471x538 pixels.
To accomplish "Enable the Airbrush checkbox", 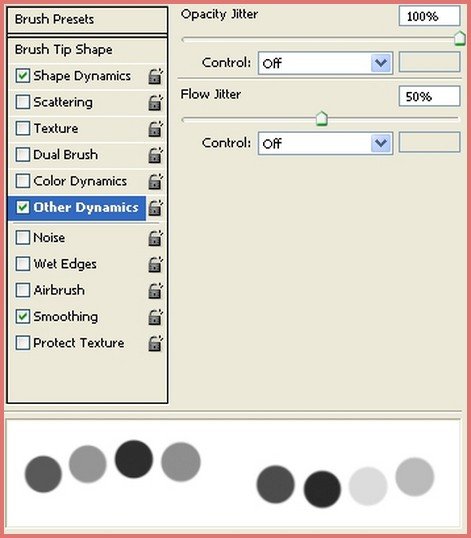I will tap(23, 290).
